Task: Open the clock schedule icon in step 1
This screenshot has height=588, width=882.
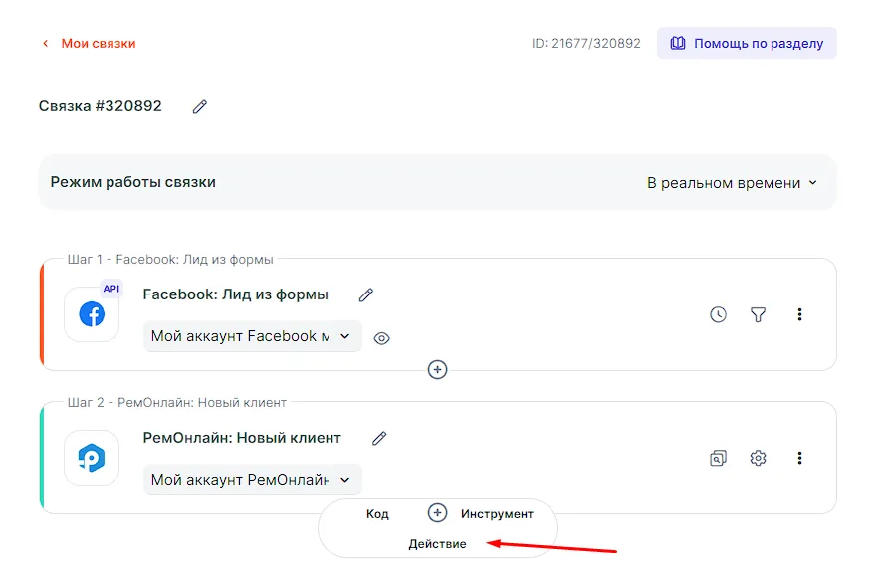Action: [x=718, y=314]
